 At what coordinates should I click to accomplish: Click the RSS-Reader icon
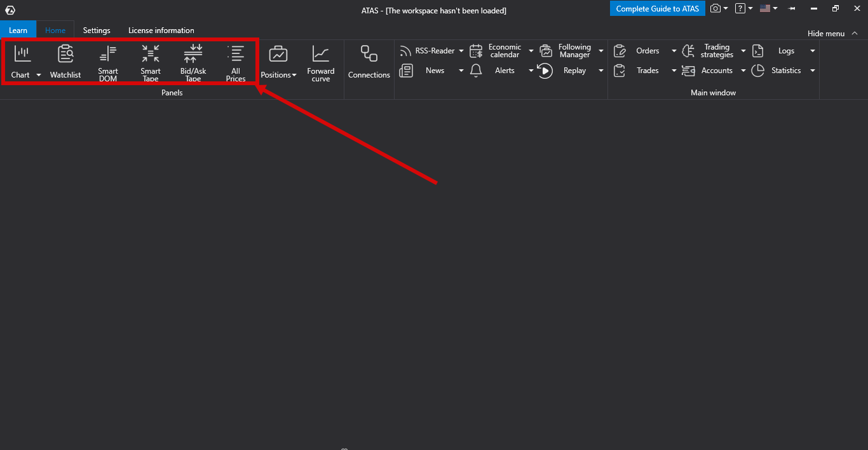[x=405, y=51]
